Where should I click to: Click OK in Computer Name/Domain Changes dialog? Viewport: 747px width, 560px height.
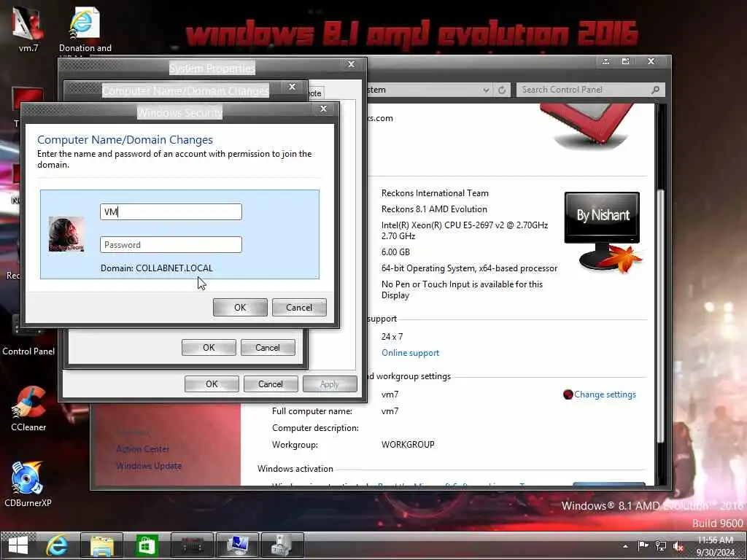[x=209, y=348]
